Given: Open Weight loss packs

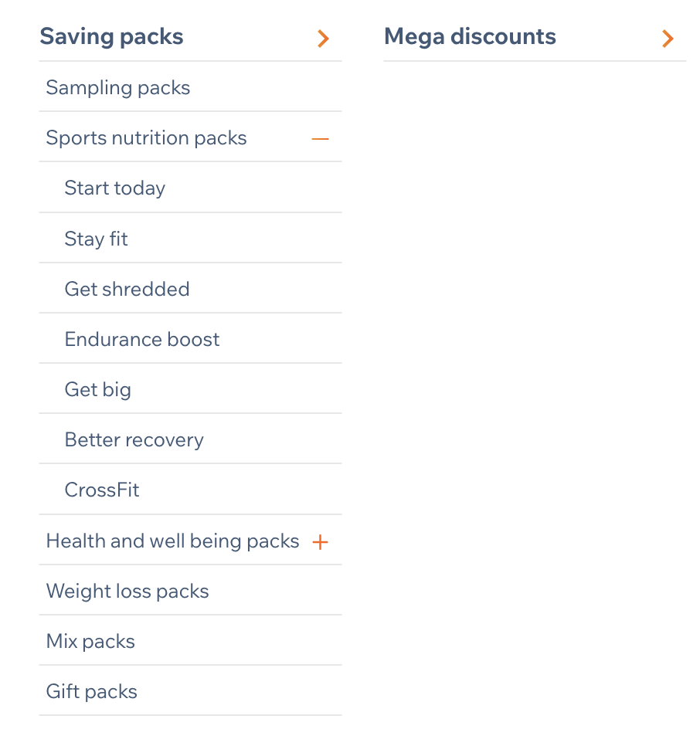Looking at the screenshot, I should tap(127, 591).
